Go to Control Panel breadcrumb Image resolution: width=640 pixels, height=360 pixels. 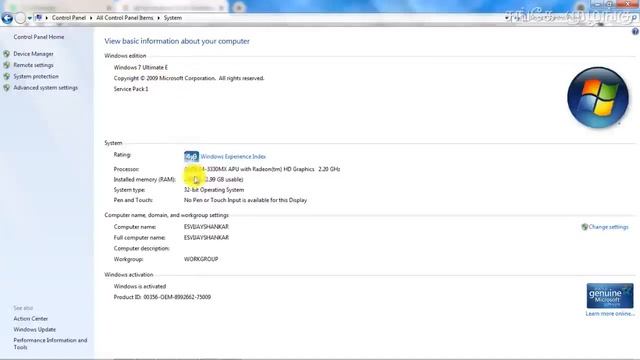(x=69, y=18)
